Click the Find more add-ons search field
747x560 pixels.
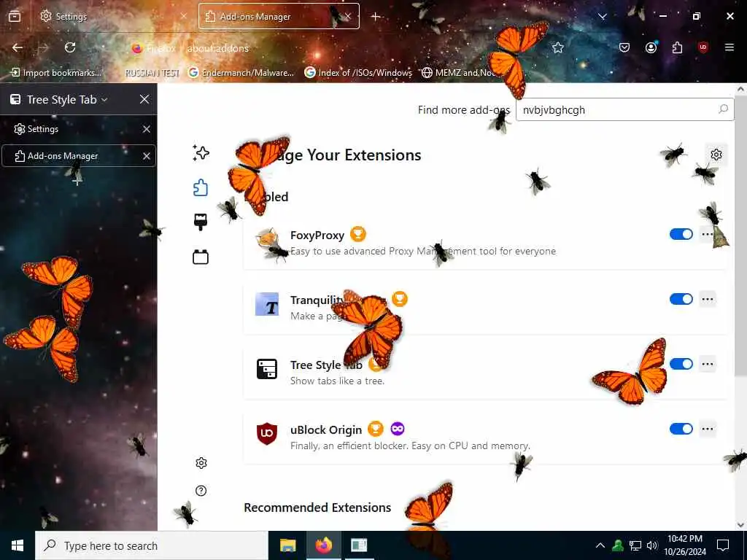click(x=624, y=109)
